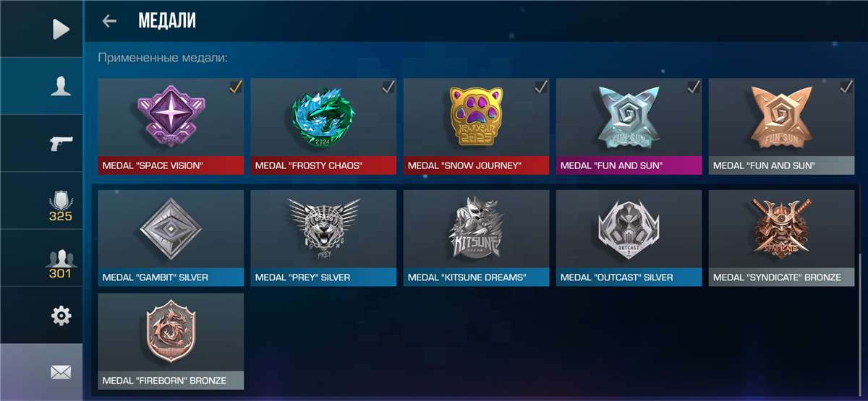The image size is (868, 401).
Task: Select the Syndicate Bronze medal
Action: [781, 238]
